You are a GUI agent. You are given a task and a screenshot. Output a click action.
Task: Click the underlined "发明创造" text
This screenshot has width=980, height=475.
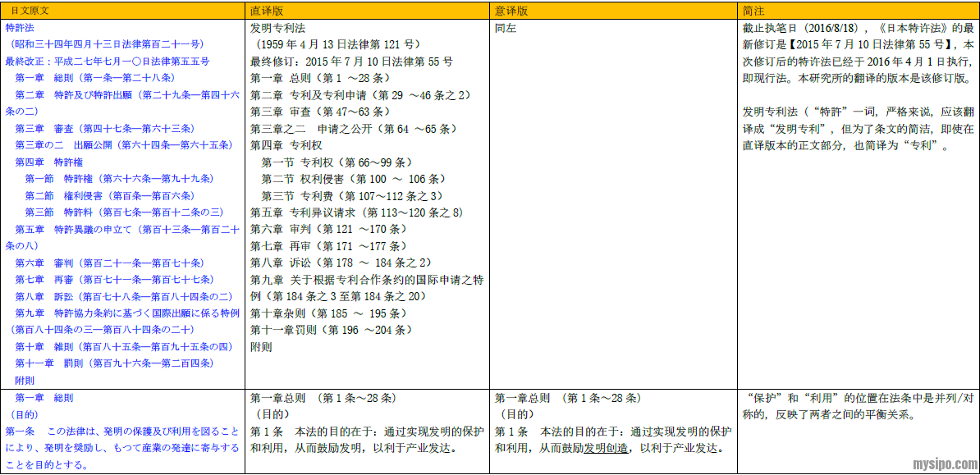pos(606,448)
